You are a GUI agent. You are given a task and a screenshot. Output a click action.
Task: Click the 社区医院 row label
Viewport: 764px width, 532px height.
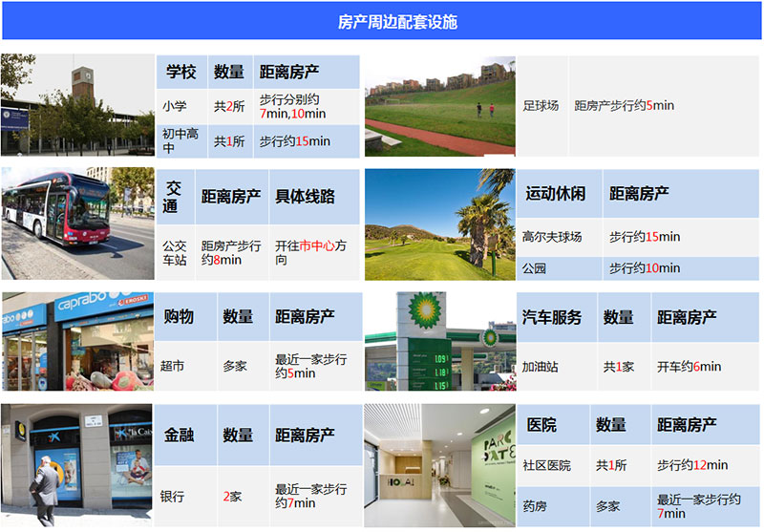click(x=546, y=466)
